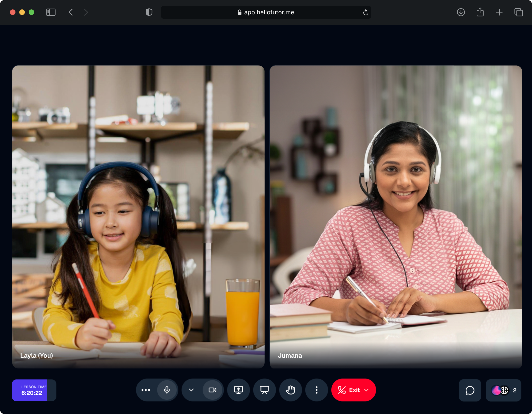Start screen sharing

tap(239, 390)
